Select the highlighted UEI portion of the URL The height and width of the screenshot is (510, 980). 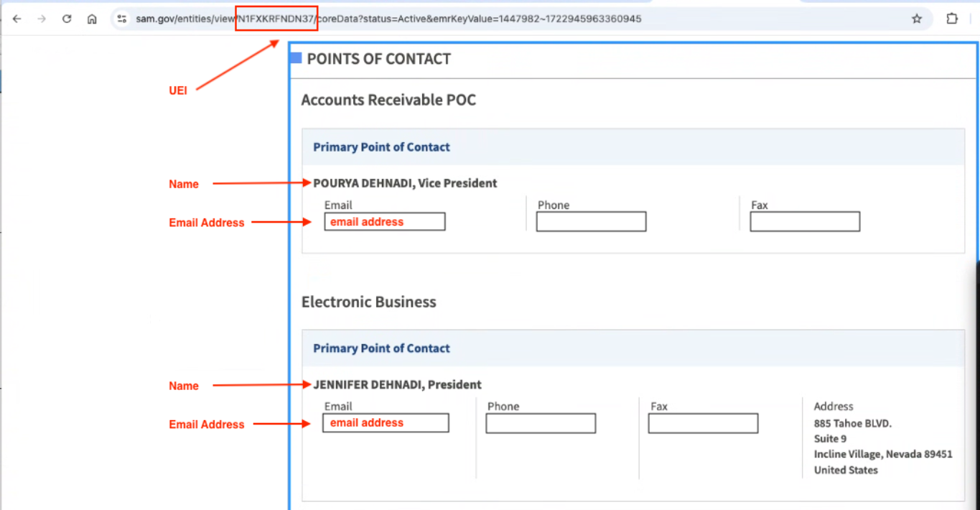[x=276, y=19]
